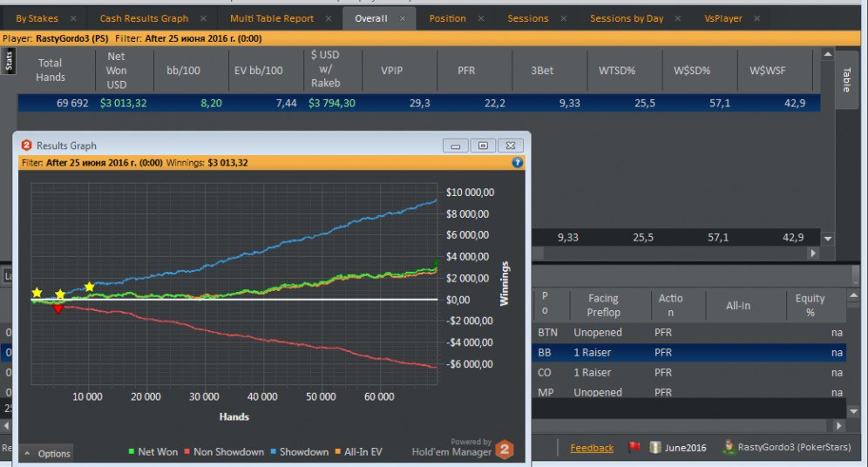Click the June2016 database icon
Screen dimensions: 868x467
pyautogui.click(x=655, y=448)
